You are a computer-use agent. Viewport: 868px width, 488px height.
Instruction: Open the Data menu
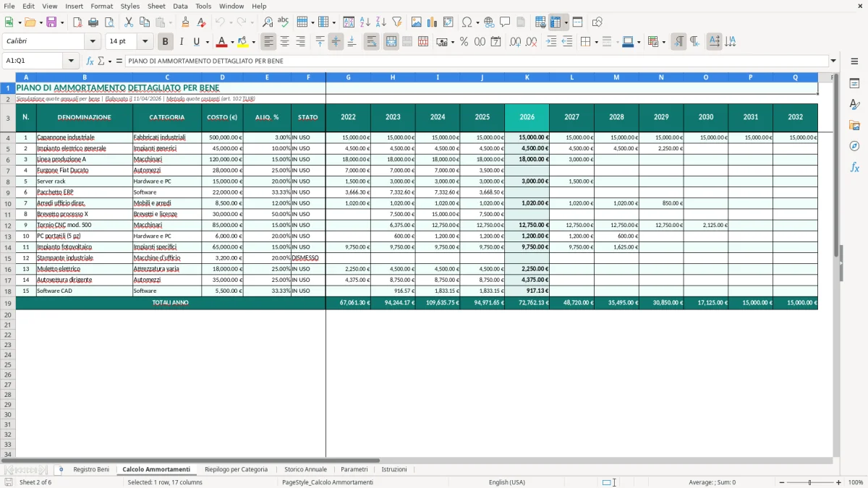coord(180,6)
